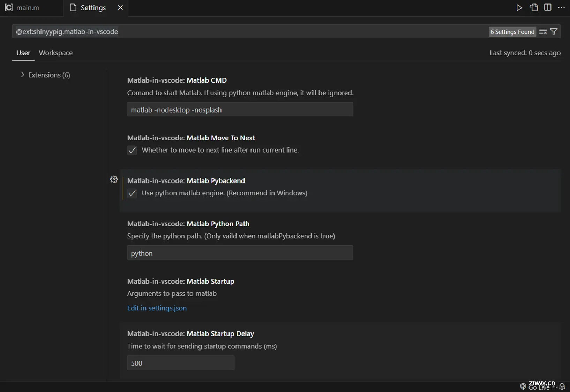Click the Go Live broadcast icon
Screen dimensions: 570x392
[x=523, y=386]
